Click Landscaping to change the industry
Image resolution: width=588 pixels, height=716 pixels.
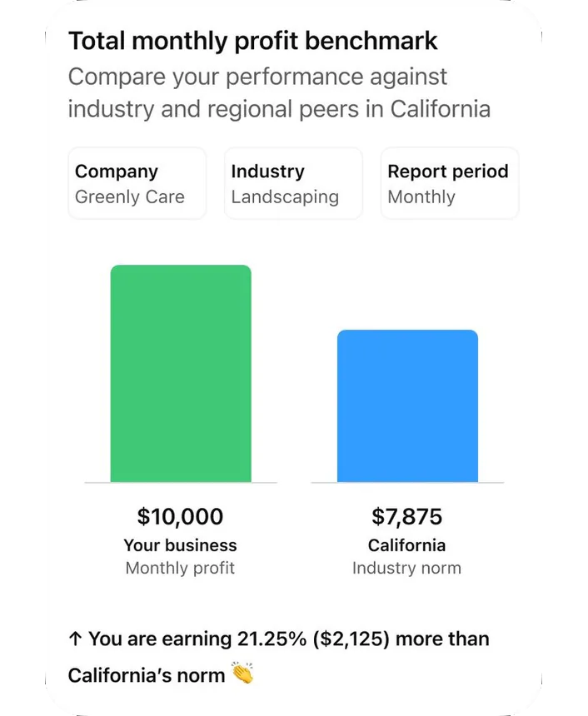click(x=286, y=197)
